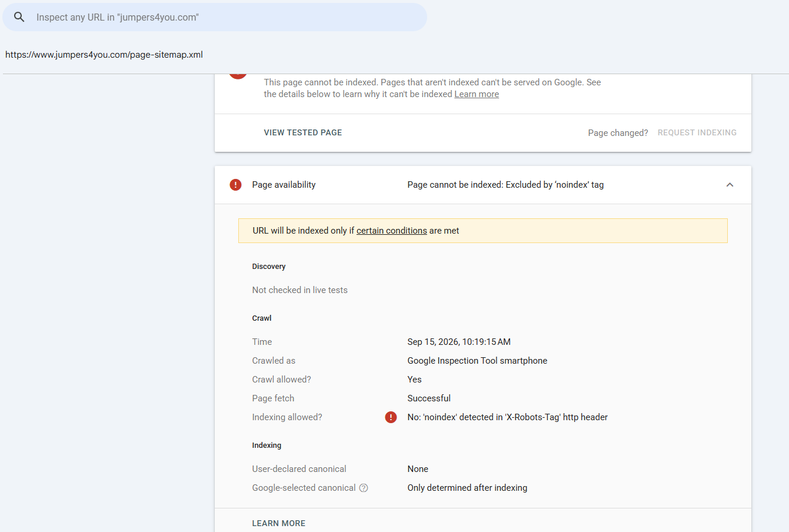Click the Discovery section heading
Image resolution: width=789 pixels, height=532 pixels.
[269, 267]
